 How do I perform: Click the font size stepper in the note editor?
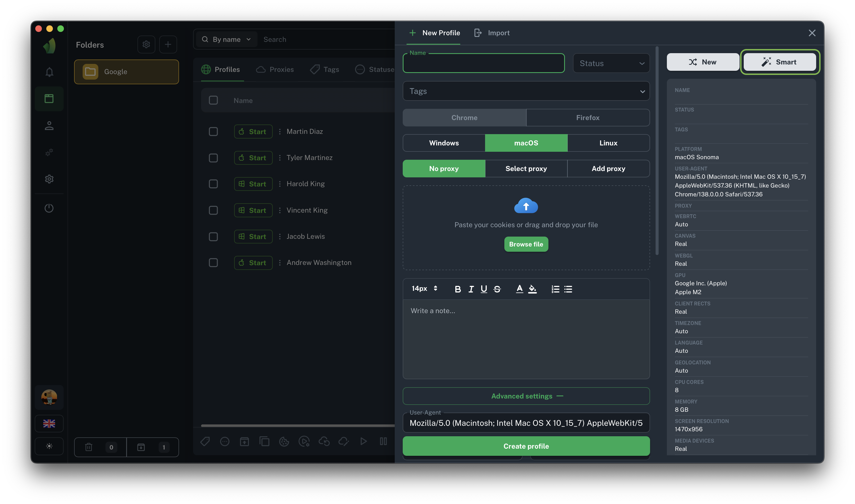(x=424, y=288)
